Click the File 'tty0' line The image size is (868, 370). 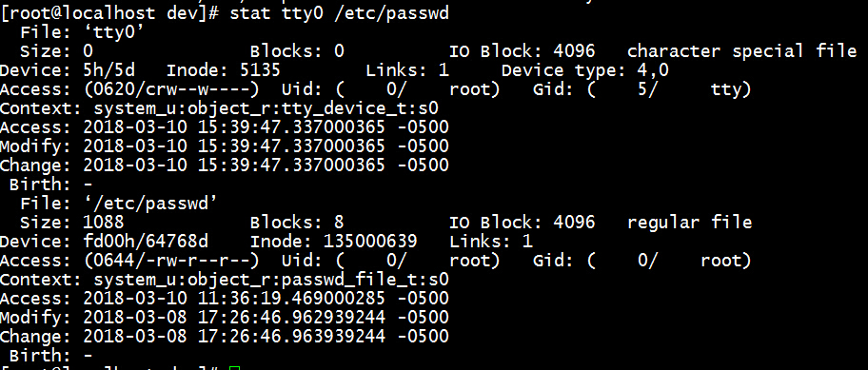point(83,32)
